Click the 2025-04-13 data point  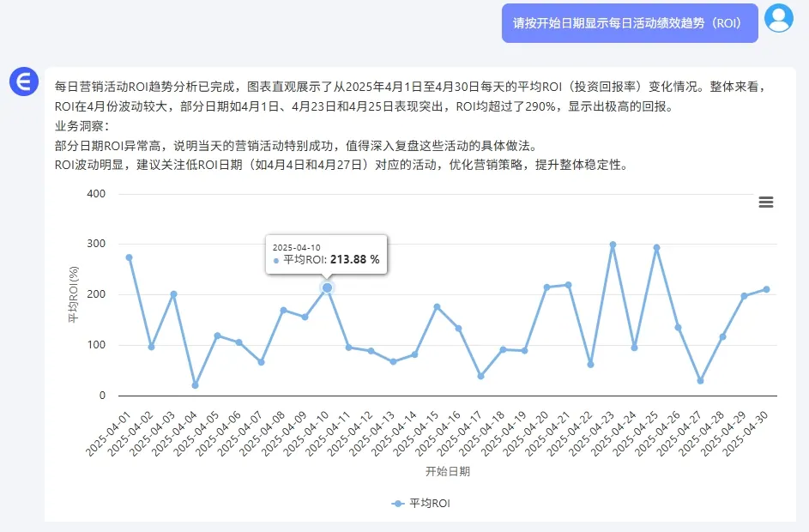393,362
